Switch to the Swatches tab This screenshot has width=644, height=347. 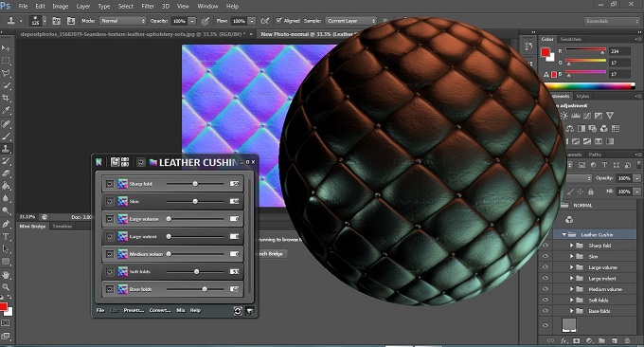click(570, 39)
